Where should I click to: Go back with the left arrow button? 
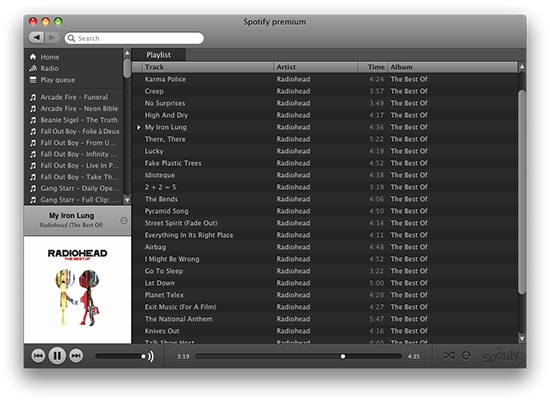tap(36, 38)
